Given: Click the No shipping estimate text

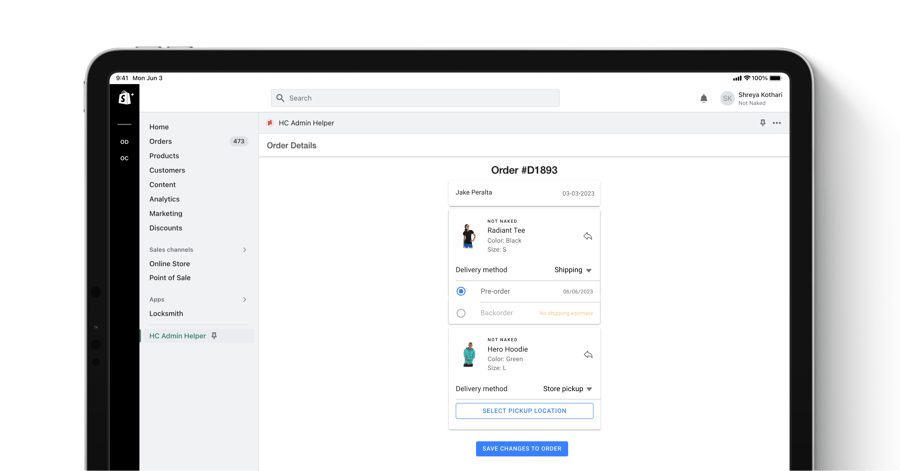Looking at the screenshot, I should [566, 313].
